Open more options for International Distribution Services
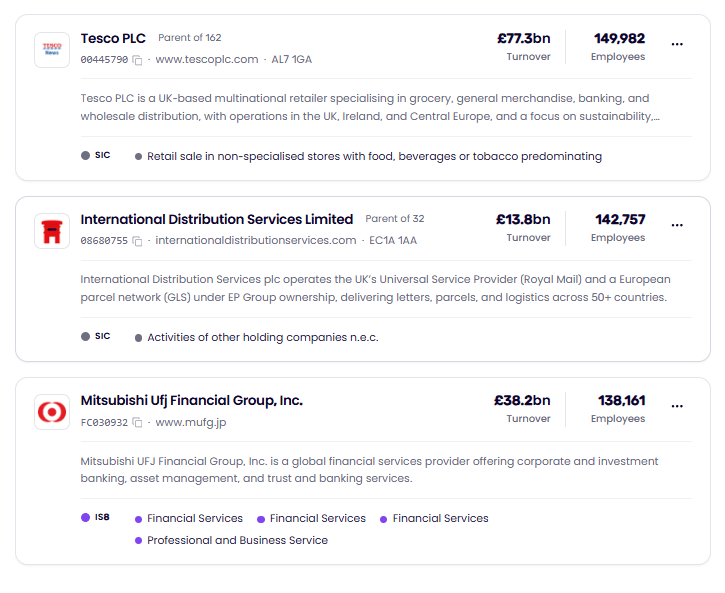 (677, 226)
